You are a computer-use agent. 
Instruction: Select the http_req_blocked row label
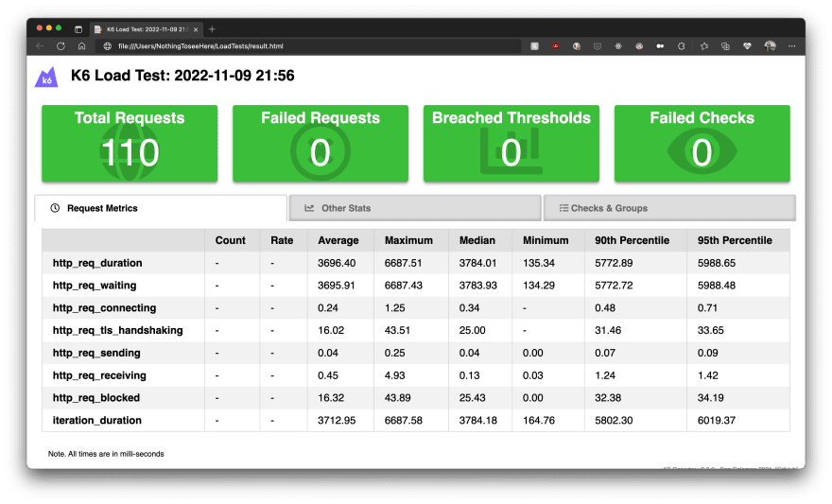(x=96, y=398)
